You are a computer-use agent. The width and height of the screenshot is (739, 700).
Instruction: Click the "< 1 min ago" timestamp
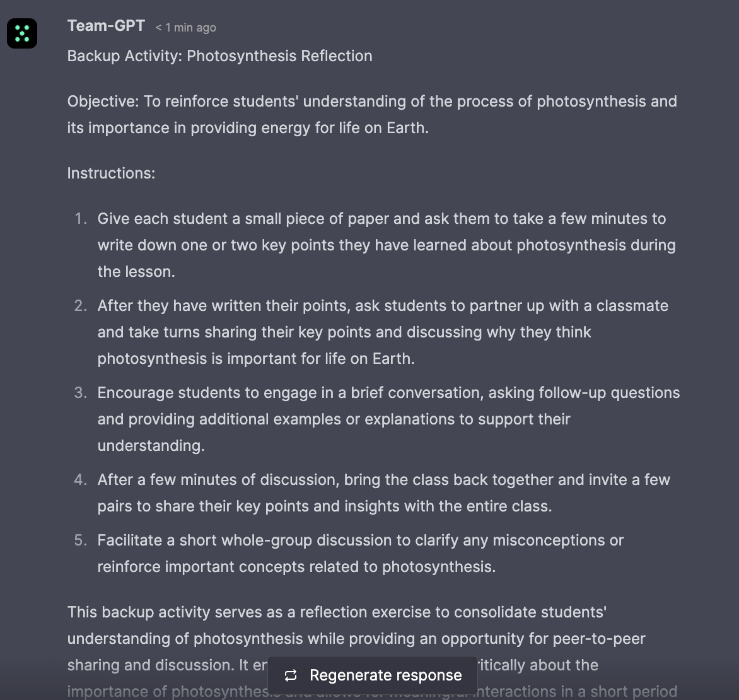(185, 28)
